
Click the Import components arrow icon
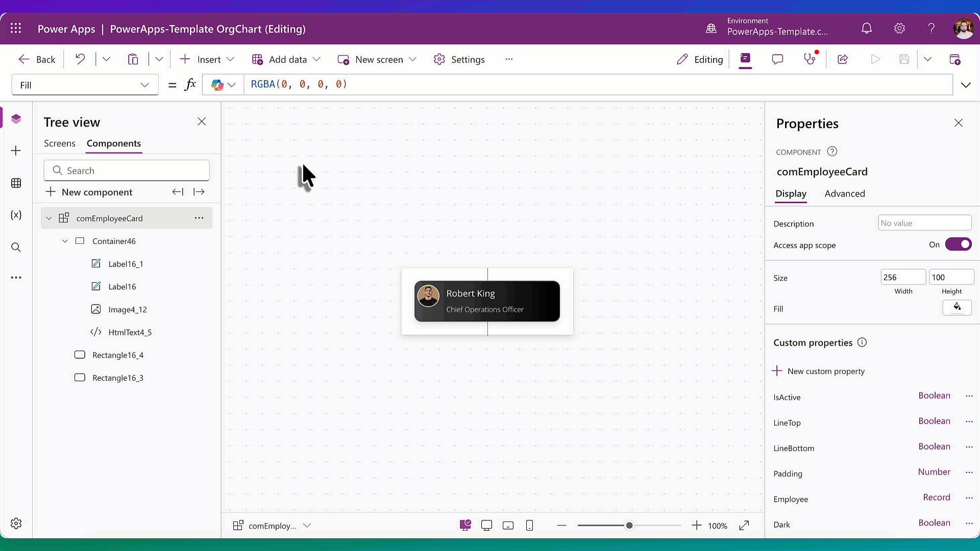pyautogui.click(x=178, y=192)
